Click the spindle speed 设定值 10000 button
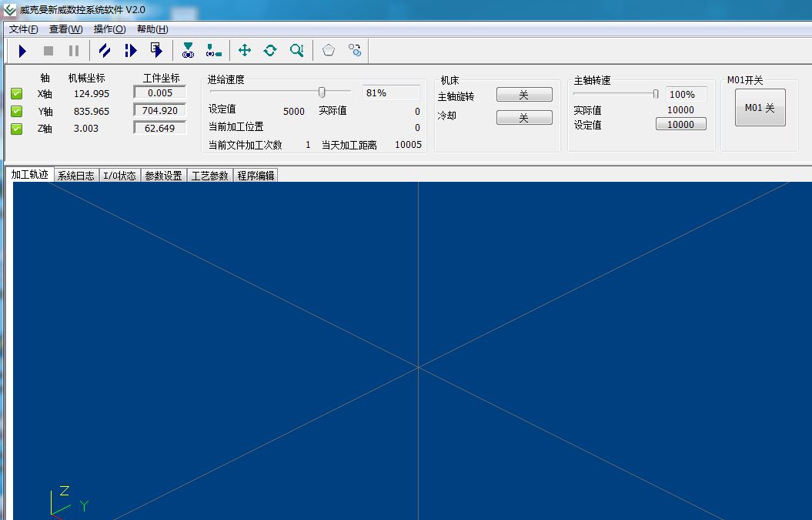812x520 pixels. pos(680,125)
